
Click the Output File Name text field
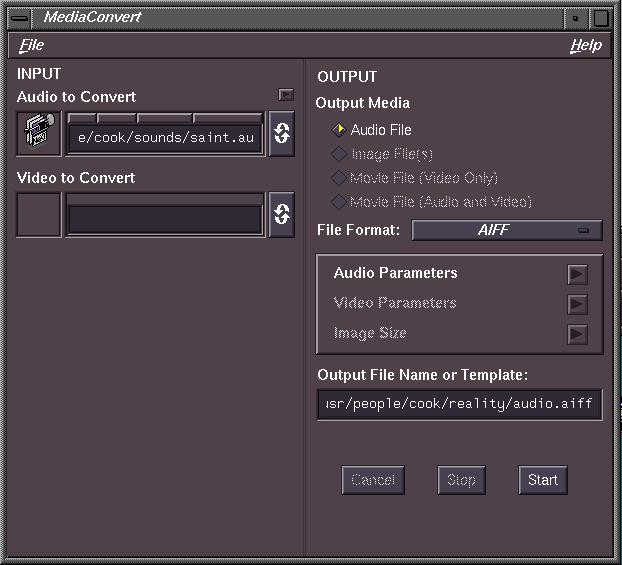[x=459, y=405]
